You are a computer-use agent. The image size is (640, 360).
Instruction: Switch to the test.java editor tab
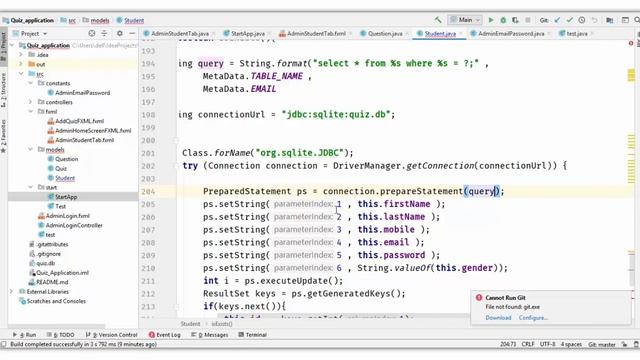click(576, 33)
